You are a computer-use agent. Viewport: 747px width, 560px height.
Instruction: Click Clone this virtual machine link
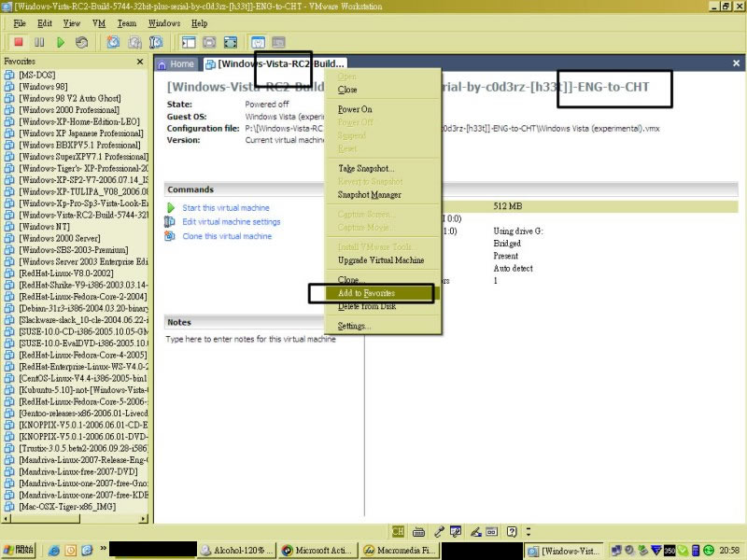(227, 236)
